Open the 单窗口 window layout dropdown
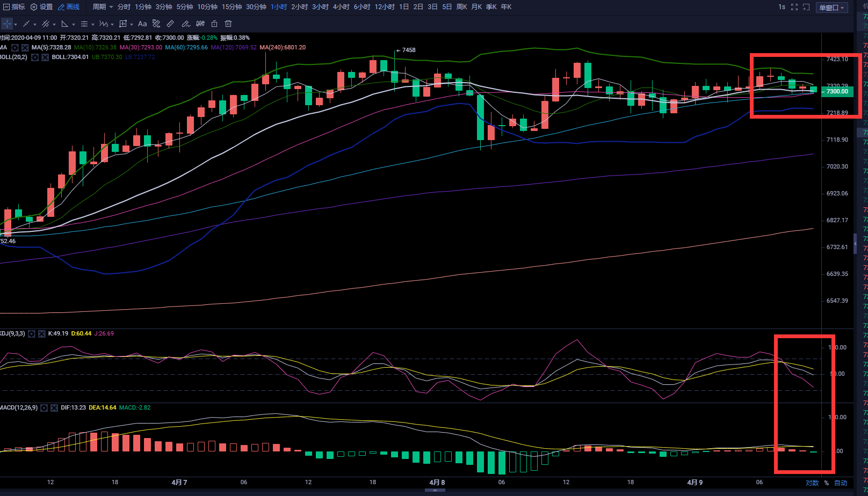 coord(831,8)
